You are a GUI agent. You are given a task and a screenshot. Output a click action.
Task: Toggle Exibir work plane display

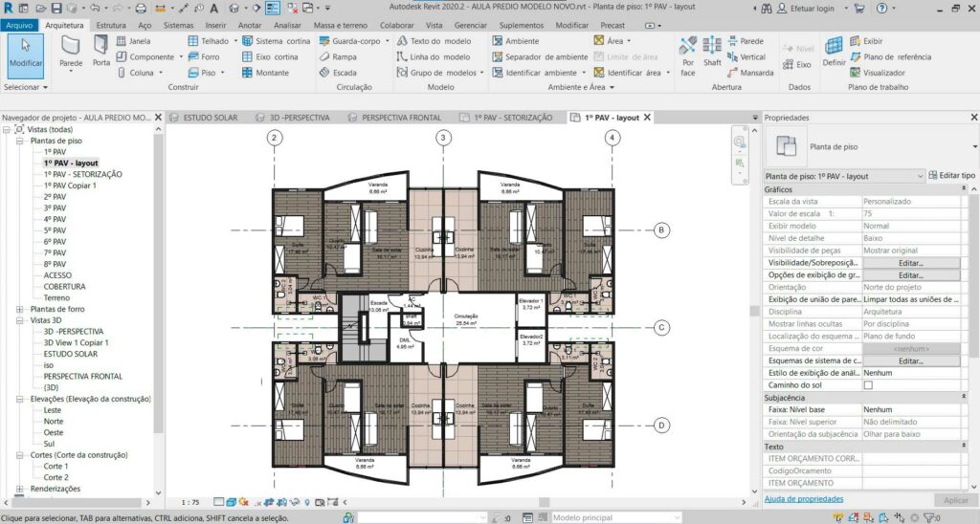[x=866, y=41]
